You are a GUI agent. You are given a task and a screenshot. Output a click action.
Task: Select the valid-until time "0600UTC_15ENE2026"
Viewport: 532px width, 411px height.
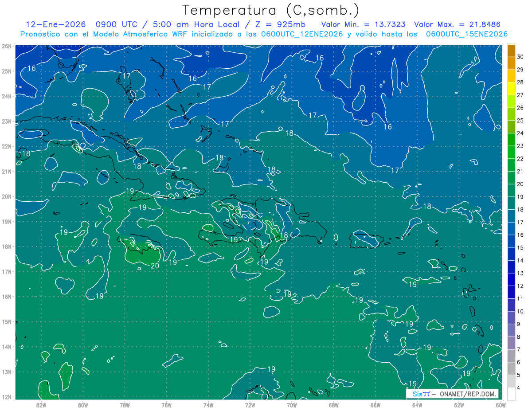(467, 34)
